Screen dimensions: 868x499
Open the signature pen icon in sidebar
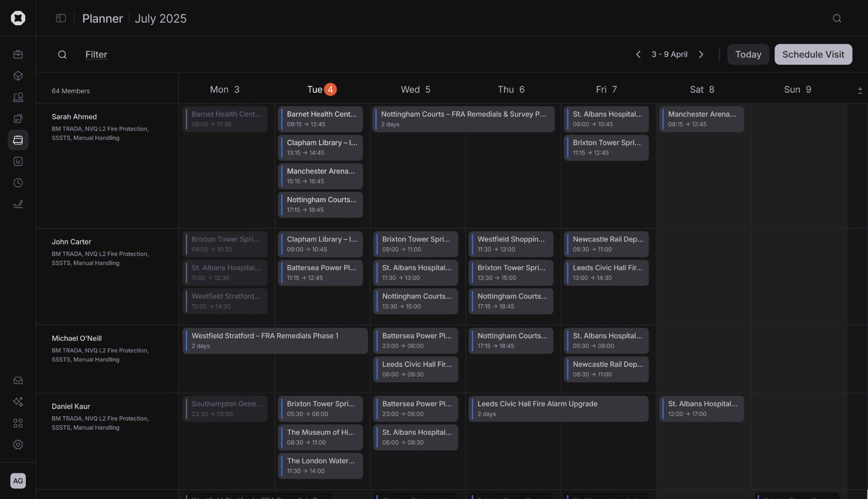click(18, 204)
